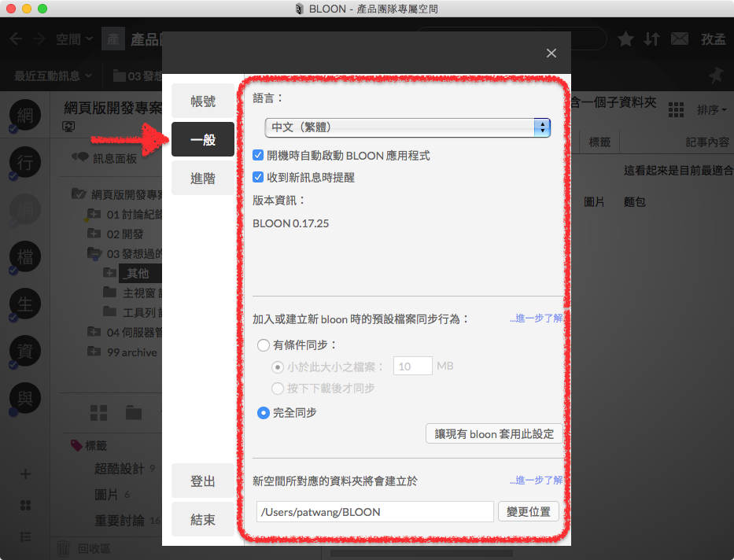
Task: Toggle 開機時自動啟動 BLOON 應用程式 checkbox
Action: point(257,155)
